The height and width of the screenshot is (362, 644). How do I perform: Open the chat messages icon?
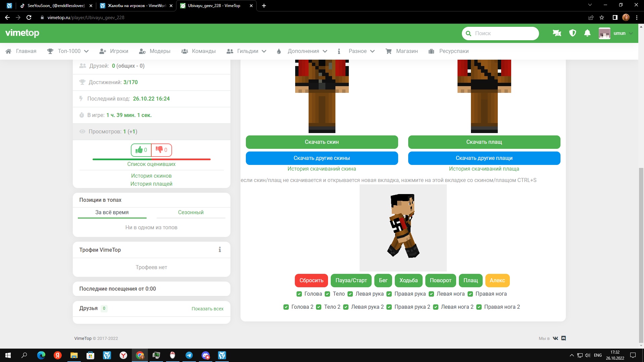click(557, 33)
